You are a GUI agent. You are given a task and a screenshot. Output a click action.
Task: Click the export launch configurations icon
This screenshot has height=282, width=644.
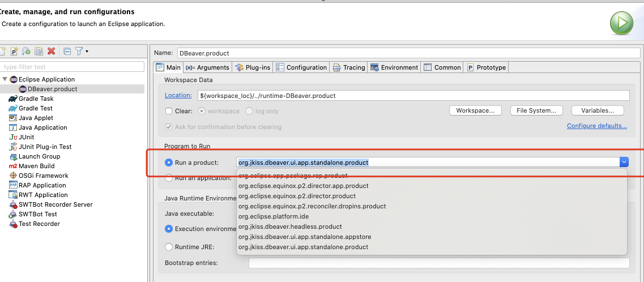click(26, 52)
